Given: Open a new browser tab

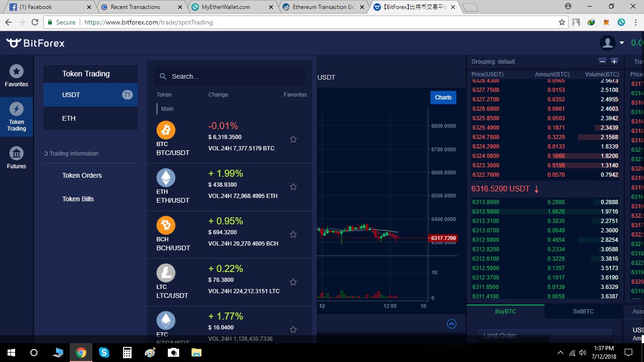Looking at the screenshot, I should click(471, 8).
